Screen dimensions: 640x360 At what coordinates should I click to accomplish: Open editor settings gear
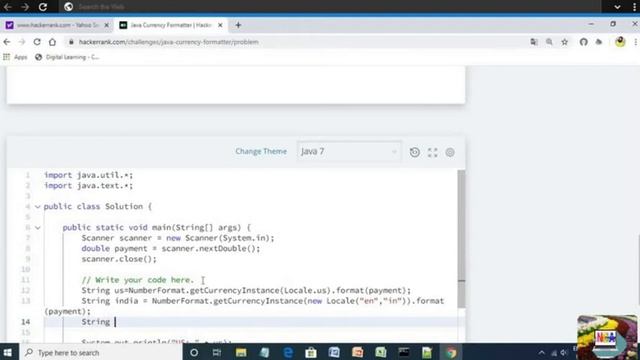(x=450, y=152)
